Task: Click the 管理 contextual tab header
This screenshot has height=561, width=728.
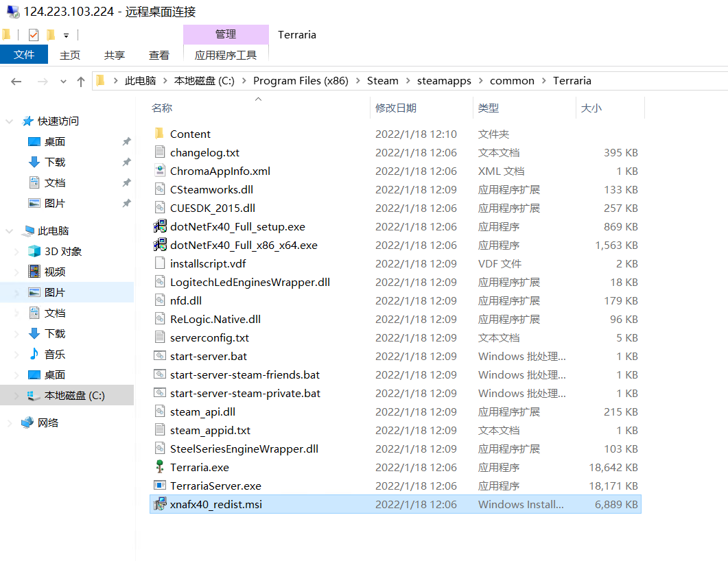Action: point(226,34)
